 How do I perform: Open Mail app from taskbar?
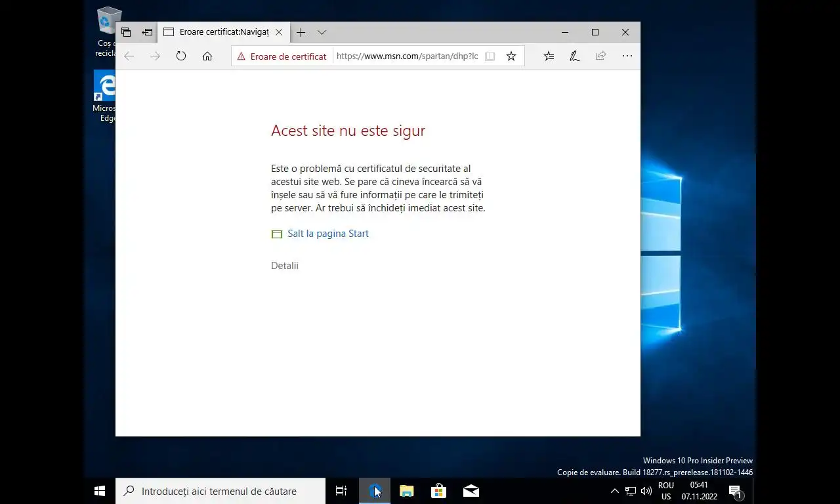[x=471, y=491]
